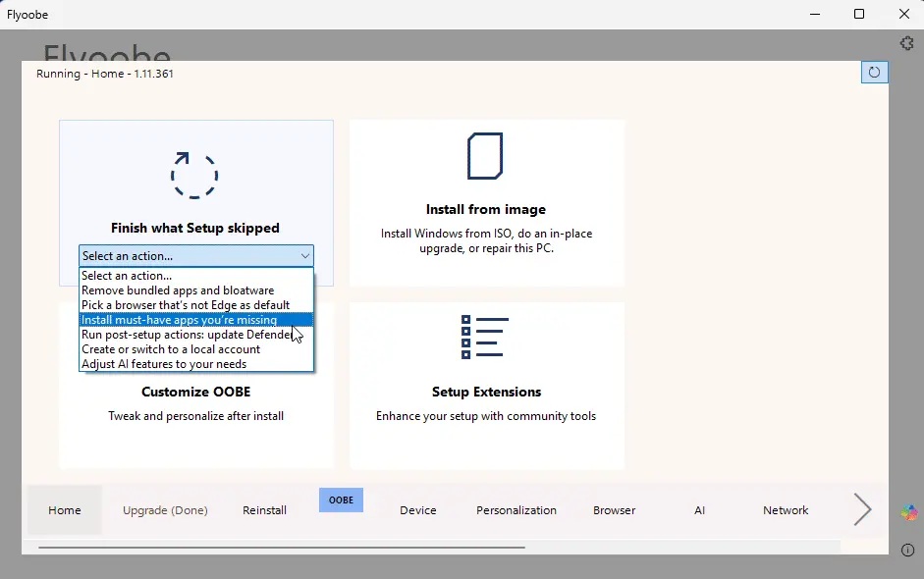924x579 pixels.
Task: Click the colorful logo icon at right
Action: click(908, 512)
